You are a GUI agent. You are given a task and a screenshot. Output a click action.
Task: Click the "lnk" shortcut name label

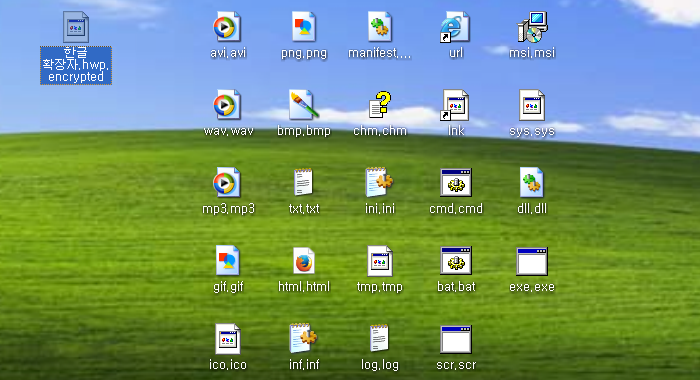tap(456, 131)
